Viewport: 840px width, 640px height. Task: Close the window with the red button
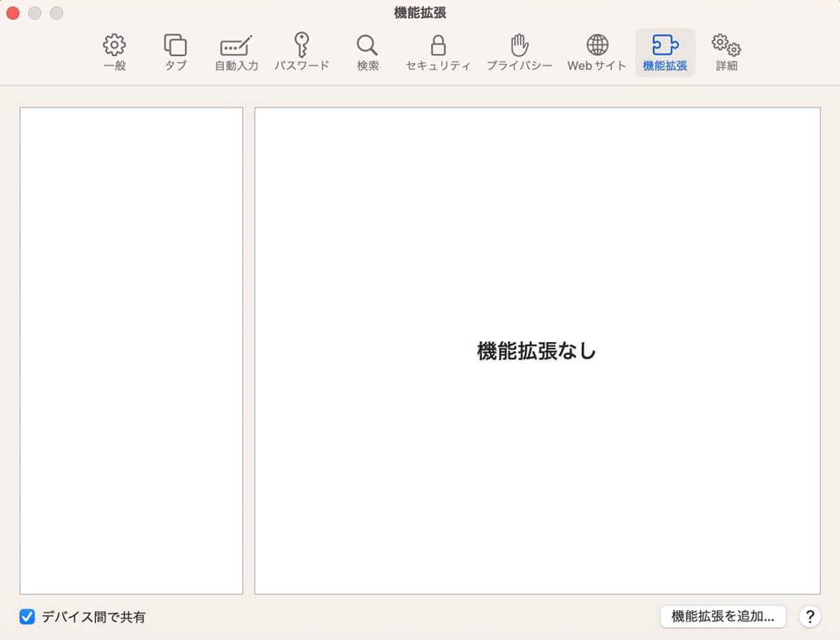[13, 13]
